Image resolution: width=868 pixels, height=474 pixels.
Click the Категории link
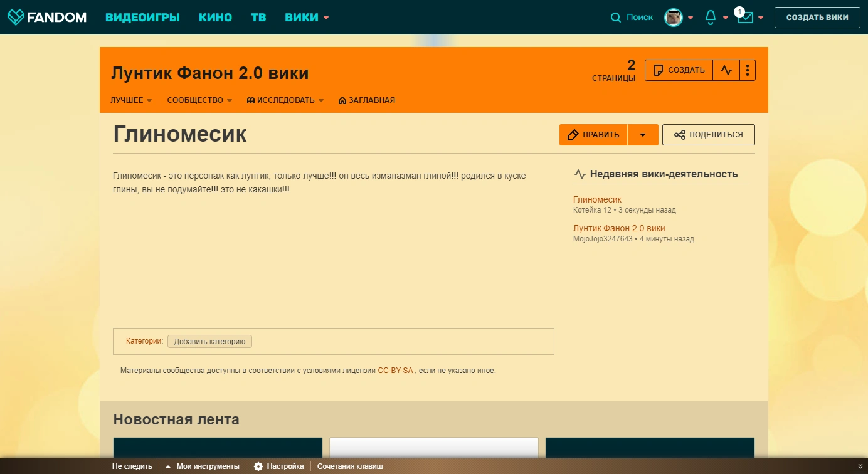coord(144,341)
